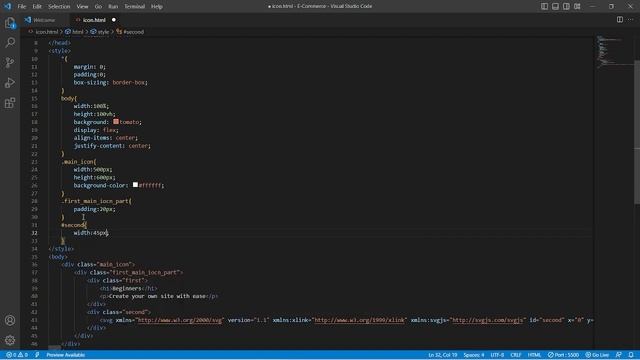
Task: Place cursor on 'box-sizing: border-box;' line
Action: (110, 82)
